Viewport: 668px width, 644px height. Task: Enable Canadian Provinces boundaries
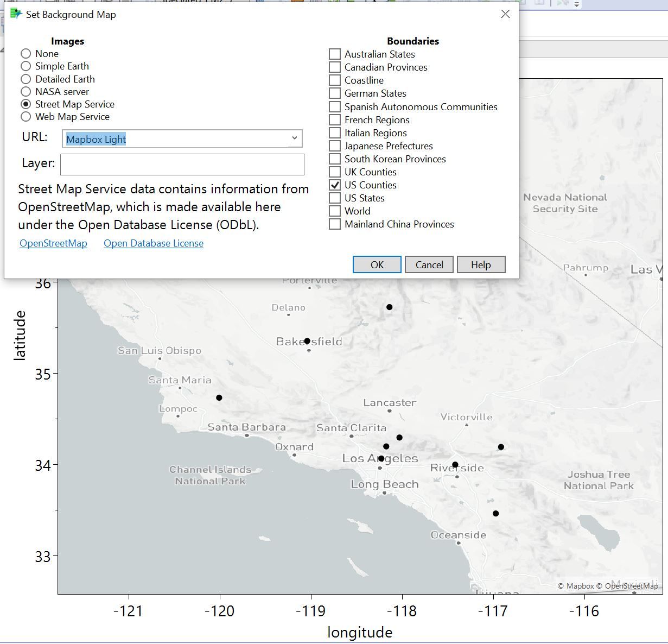(x=334, y=67)
